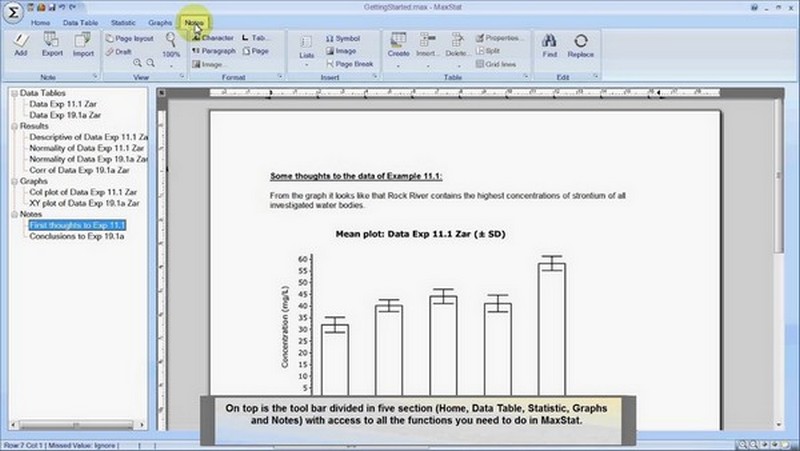Screen dimensions: 800x451
Task: Click the Import note icon
Action: point(83,40)
